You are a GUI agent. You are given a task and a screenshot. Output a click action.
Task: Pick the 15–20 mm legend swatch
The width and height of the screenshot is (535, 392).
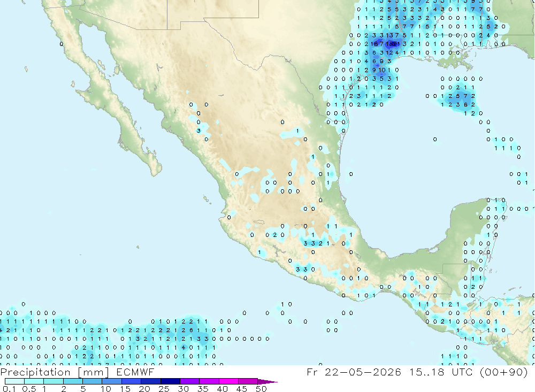coord(132,381)
